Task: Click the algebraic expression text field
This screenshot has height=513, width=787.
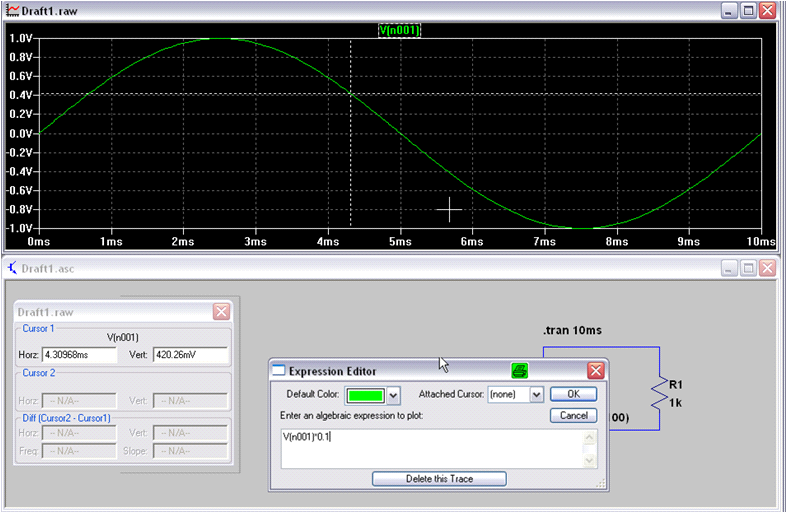Action: click(432, 449)
